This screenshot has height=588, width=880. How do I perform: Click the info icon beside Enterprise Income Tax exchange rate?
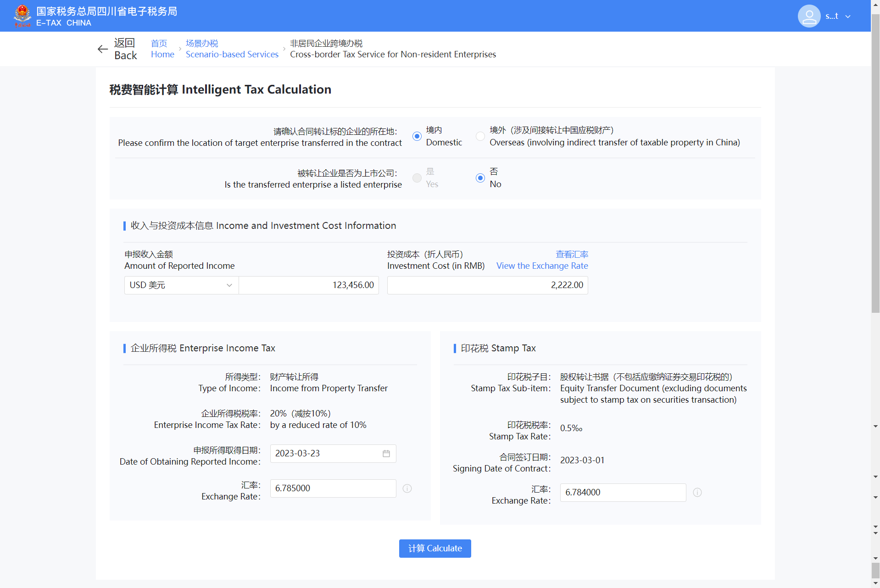(x=407, y=488)
